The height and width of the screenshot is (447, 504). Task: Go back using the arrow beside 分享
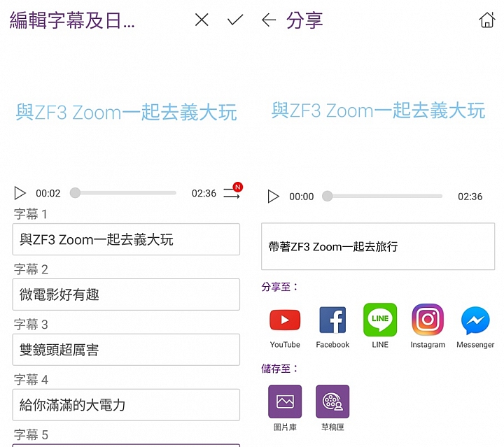(269, 20)
